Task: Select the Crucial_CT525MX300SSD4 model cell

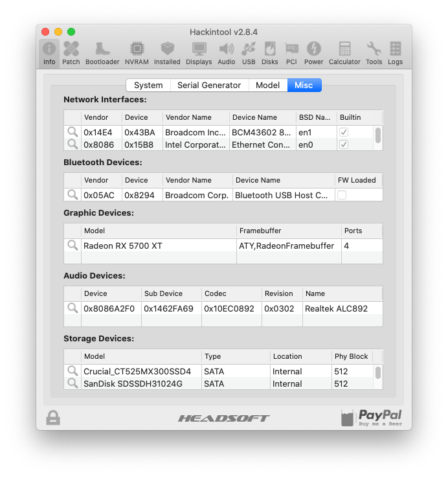Action: pyautogui.click(x=141, y=371)
